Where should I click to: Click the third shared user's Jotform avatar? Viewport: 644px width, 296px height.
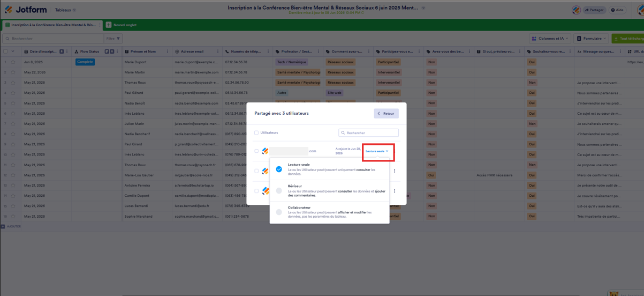point(265,191)
